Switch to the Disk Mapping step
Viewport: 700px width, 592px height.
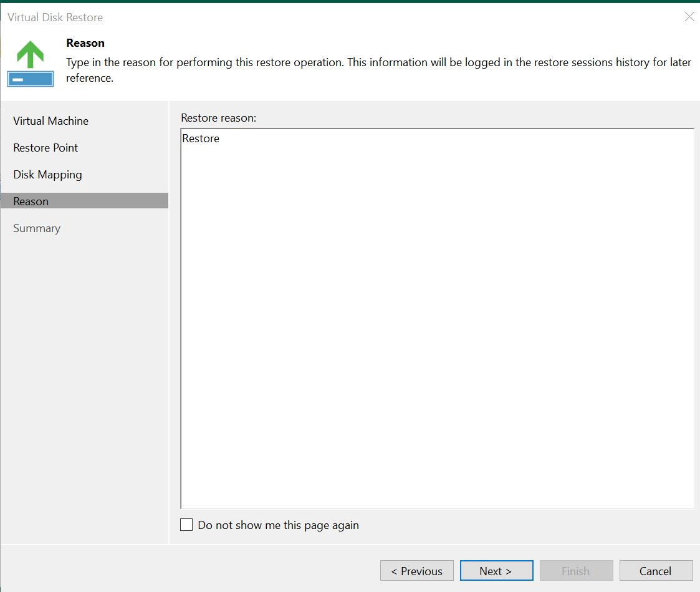coord(47,175)
